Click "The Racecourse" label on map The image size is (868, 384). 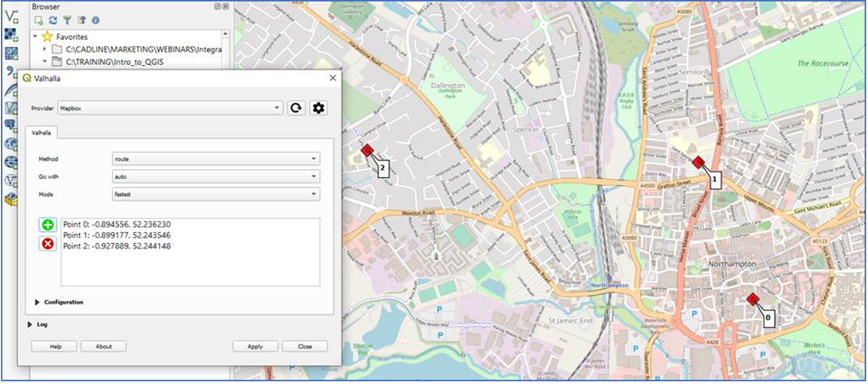[x=823, y=64]
